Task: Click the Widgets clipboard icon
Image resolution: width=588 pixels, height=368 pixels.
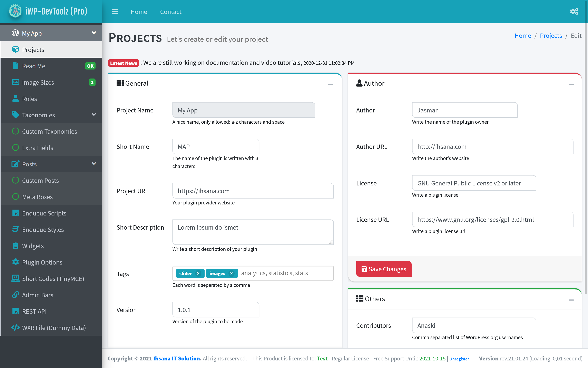Action: (15, 246)
